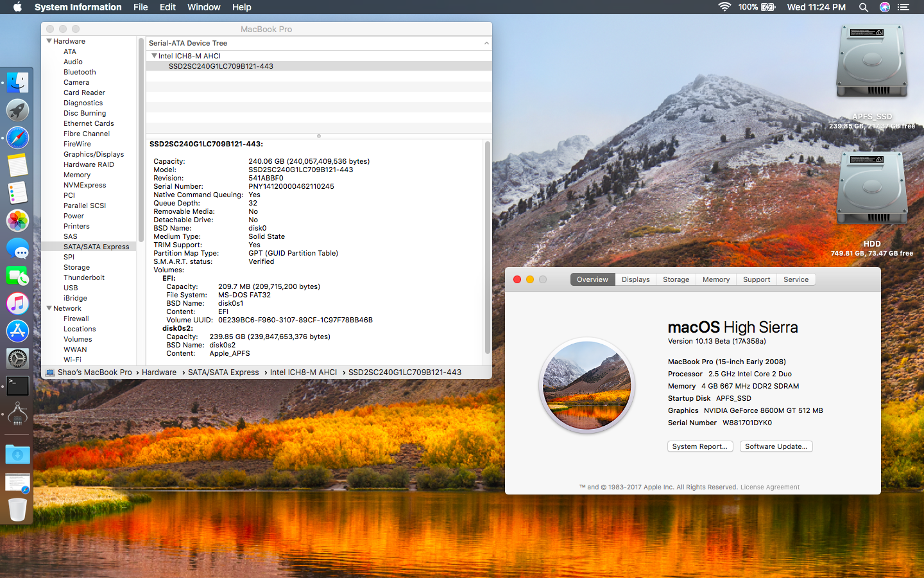
Task: Click Hardware in the path bar
Action: pyautogui.click(x=159, y=372)
